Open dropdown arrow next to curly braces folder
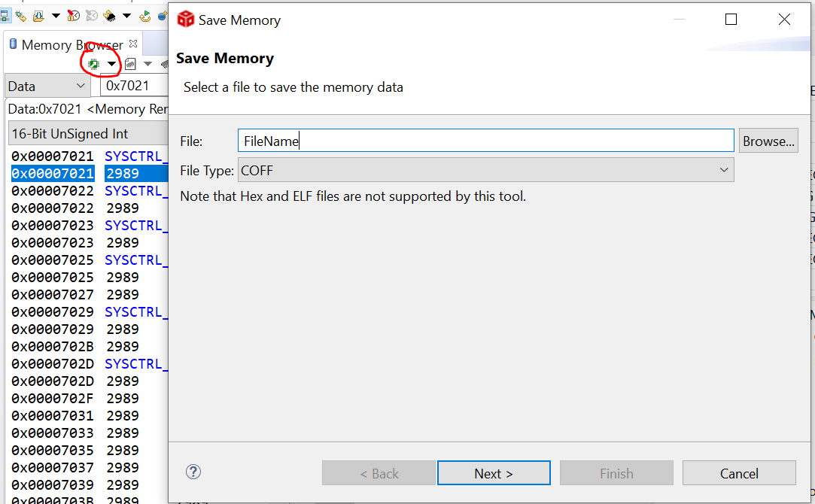 pyautogui.click(x=55, y=15)
